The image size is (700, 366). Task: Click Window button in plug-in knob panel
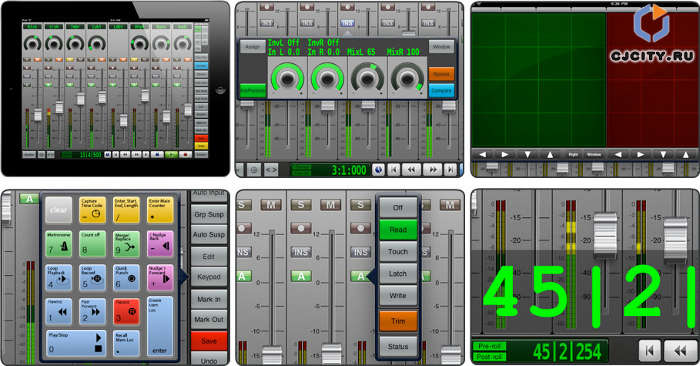coord(442,46)
